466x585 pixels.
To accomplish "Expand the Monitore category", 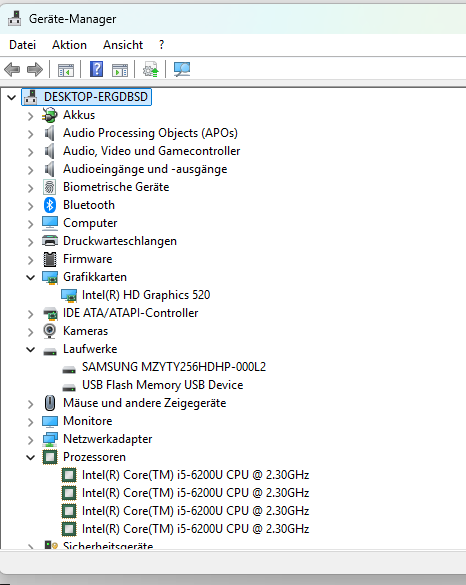I will click(x=31, y=422).
